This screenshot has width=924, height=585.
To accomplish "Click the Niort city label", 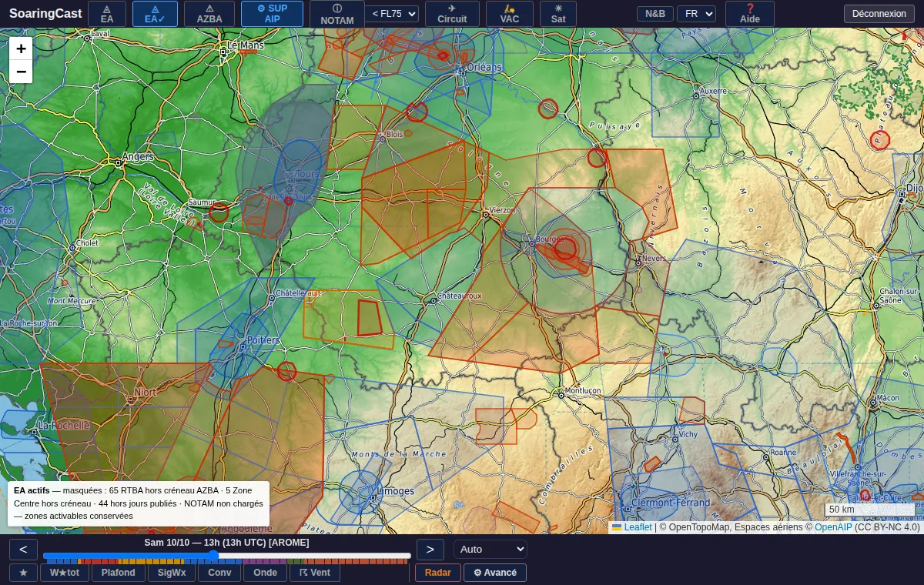I will (146, 393).
